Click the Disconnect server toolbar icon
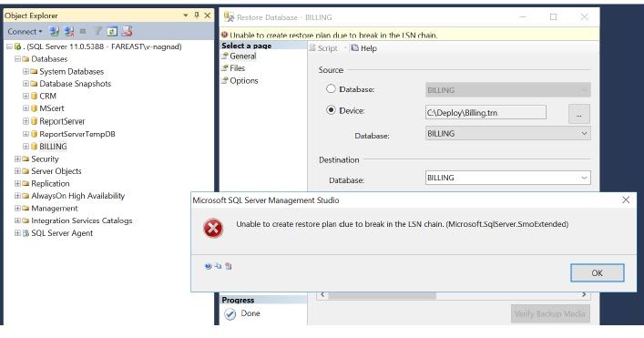644x338 pixels. pos(69,31)
